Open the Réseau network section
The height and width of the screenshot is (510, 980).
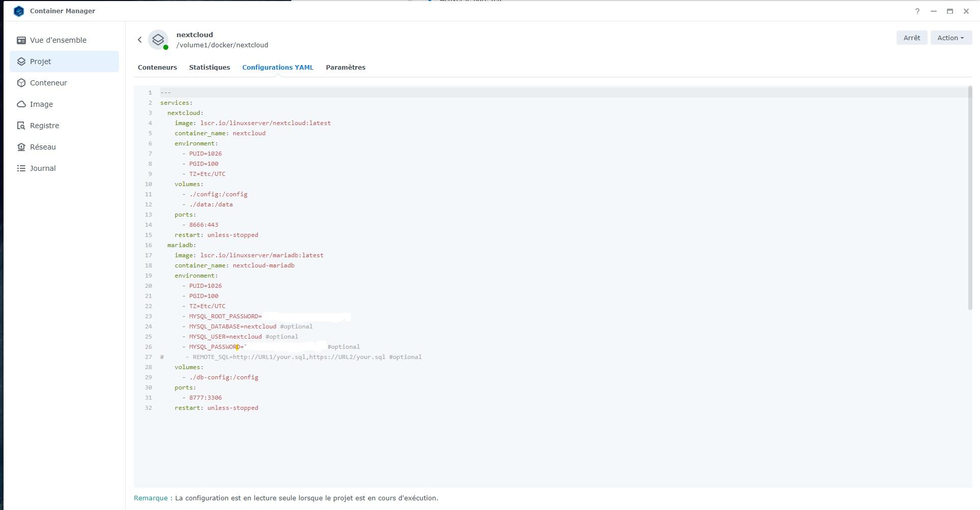64,147
